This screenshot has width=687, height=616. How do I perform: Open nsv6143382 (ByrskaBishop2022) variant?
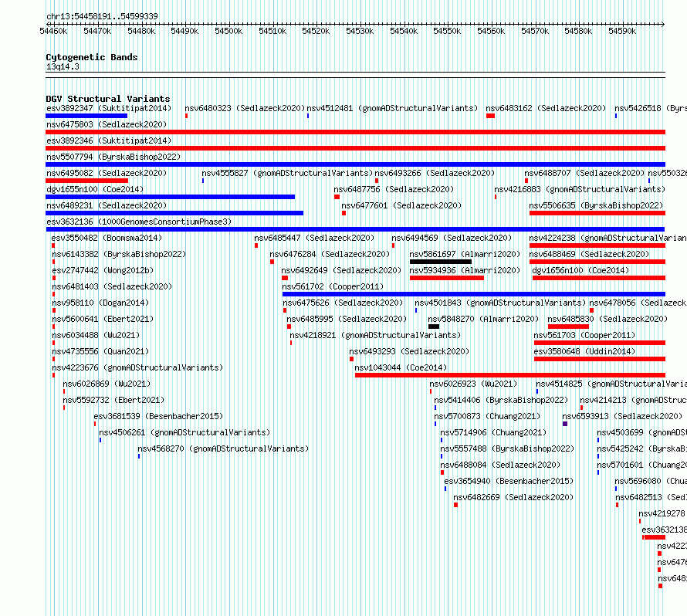pyautogui.click(x=119, y=254)
